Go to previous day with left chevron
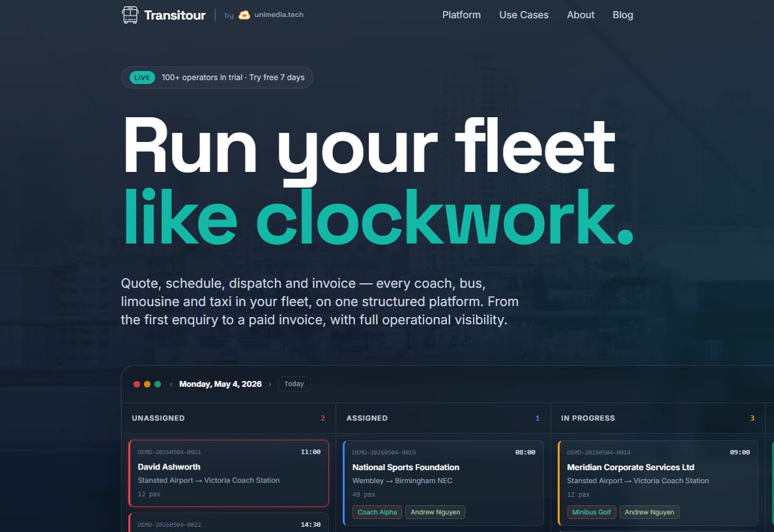Screen dimensions: 774x532 (171, 384)
